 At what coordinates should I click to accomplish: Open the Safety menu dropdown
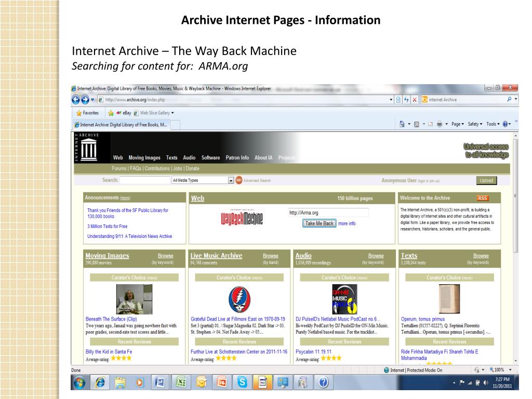[x=475, y=124]
